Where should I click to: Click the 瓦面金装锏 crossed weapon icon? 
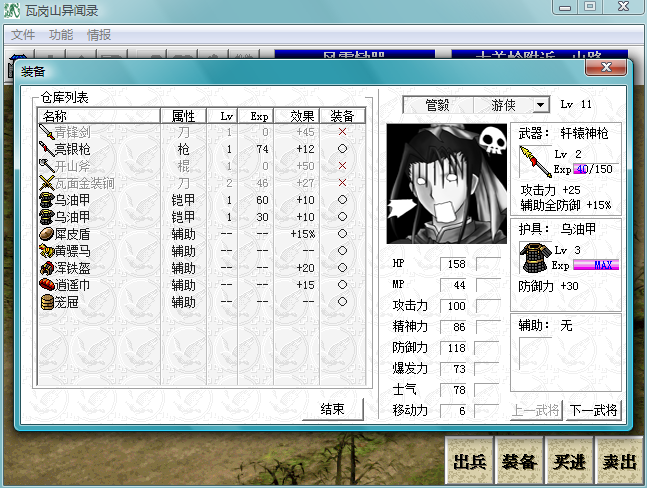47,183
